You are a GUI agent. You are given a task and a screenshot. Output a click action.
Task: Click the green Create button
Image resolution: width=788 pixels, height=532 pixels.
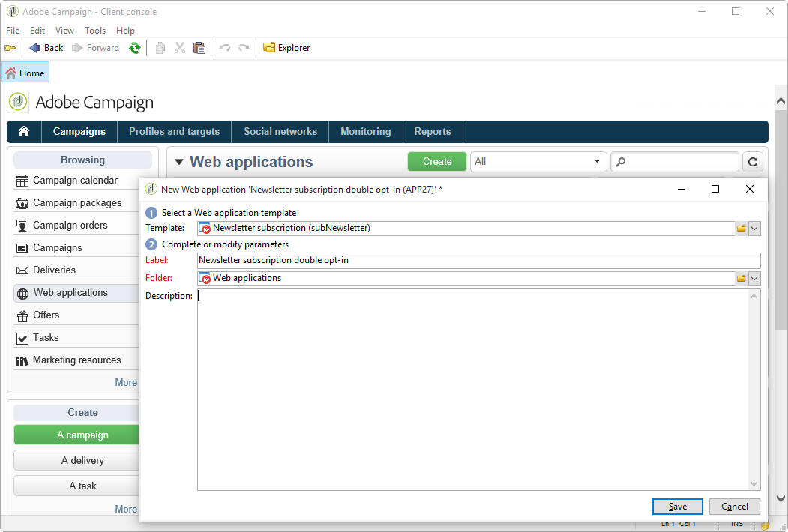(x=436, y=162)
